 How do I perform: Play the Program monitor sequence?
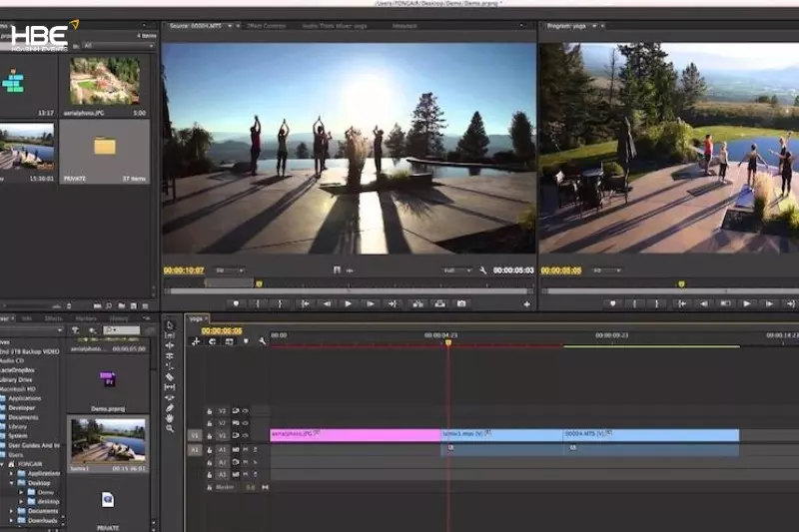point(746,303)
